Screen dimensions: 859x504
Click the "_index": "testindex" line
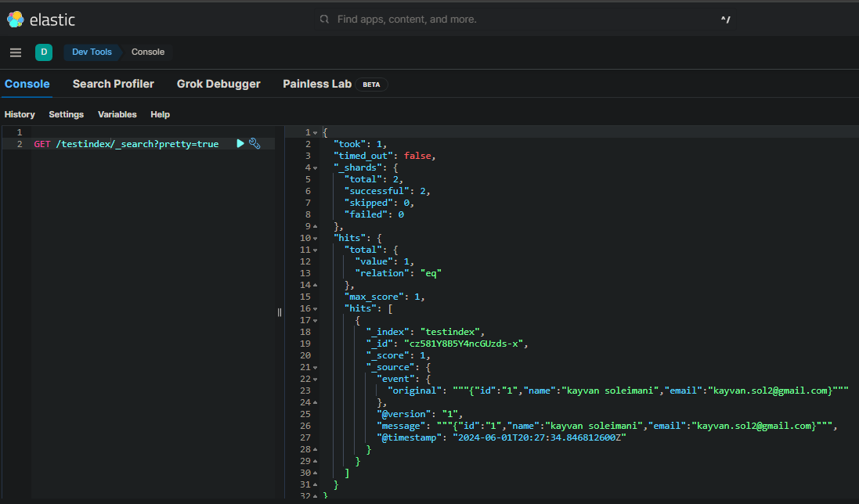pos(426,332)
